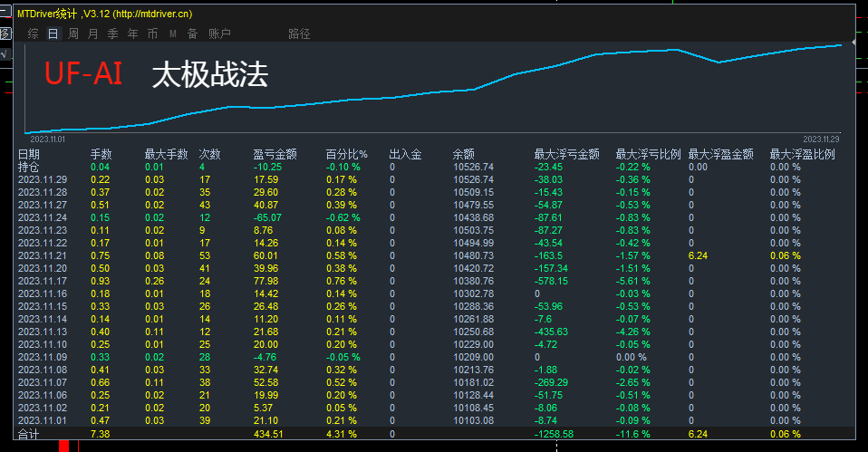Switch to the 季 quarterly tab
The image size is (868, 452).
coord(113,34)
